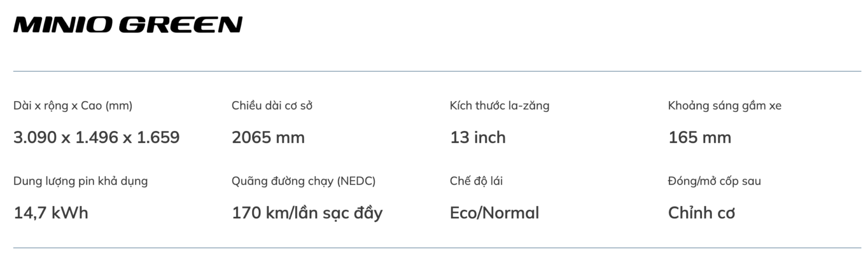Click the 165 mm ground clearance value
The height and width of the screenshot is (257, 868).
click(699, 137)
